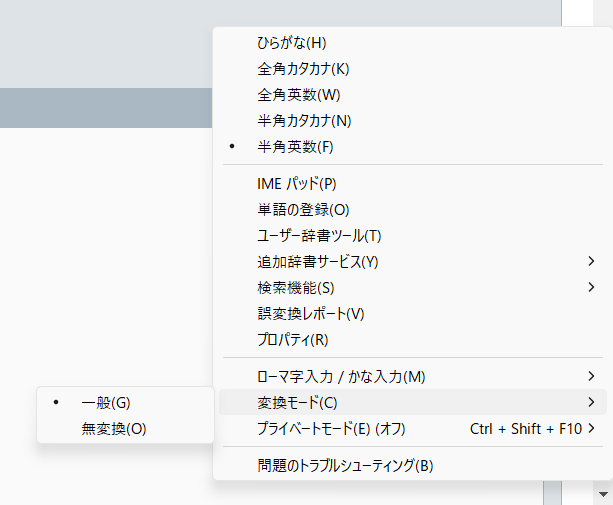Select 一般(G) conversion mode
The width and height of the screenshot is (613, 505).
pos(106,403)
